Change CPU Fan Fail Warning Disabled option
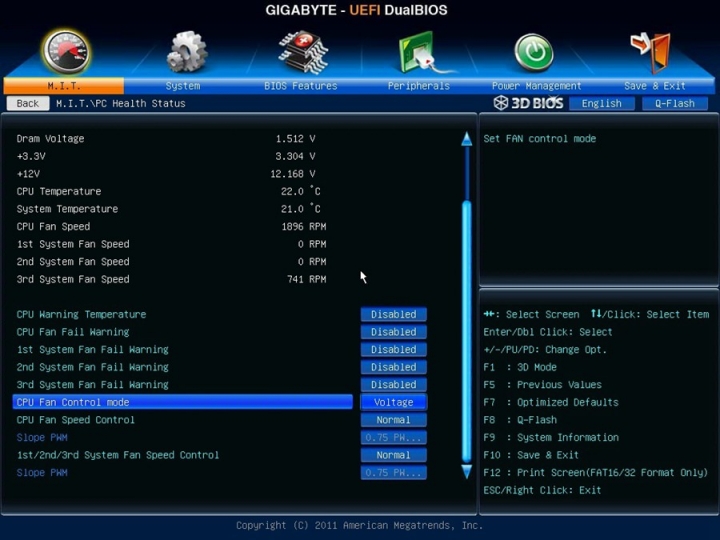Viewport: 720px width, 540px height. [394, 332]
